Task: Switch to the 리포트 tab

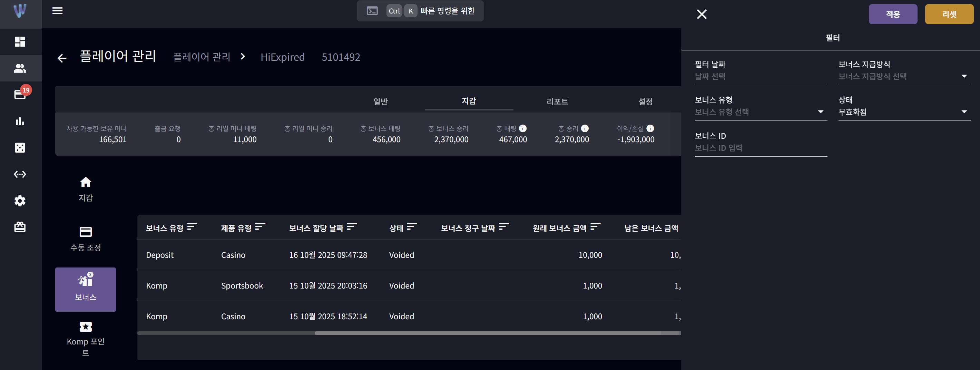Action: pyautogui.click(x=557, y=101)
